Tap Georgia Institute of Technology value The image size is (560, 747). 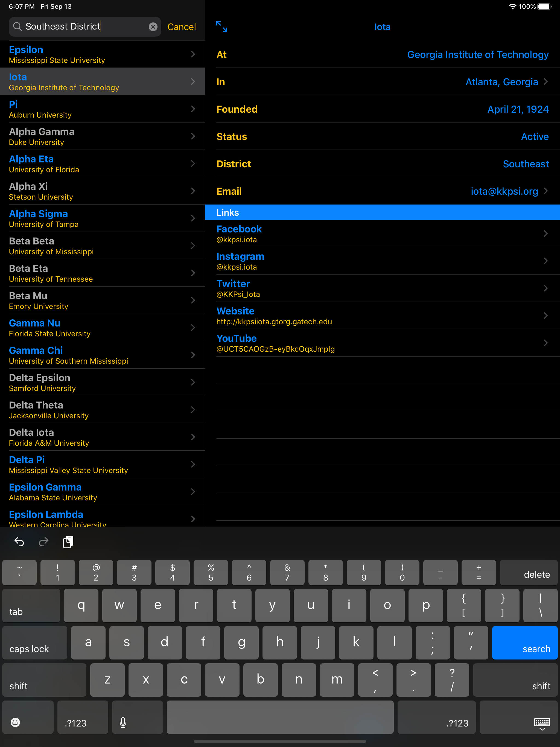pos(478,55)
